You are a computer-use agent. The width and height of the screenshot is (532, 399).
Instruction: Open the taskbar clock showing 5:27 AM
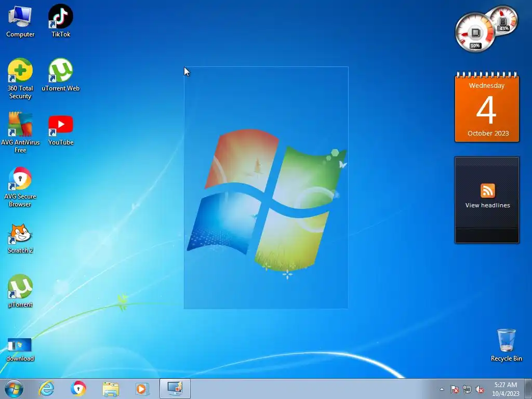coord(506,389)
